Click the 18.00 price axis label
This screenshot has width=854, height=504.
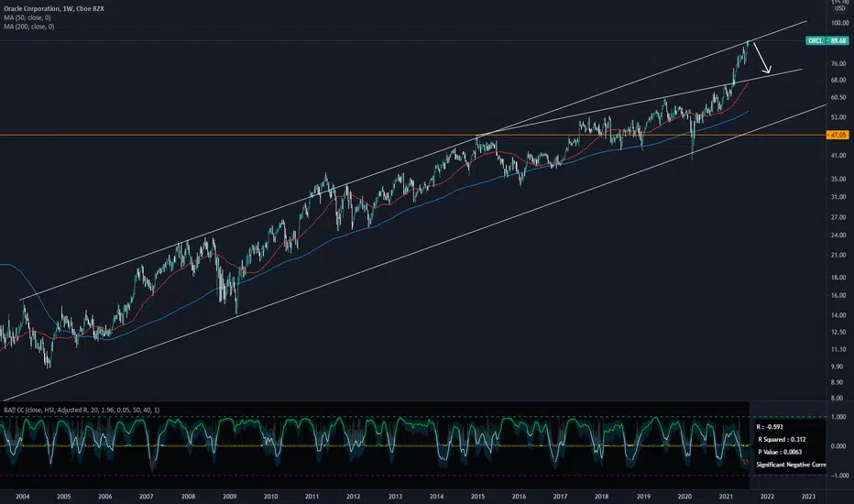click(x=838, y=278)
